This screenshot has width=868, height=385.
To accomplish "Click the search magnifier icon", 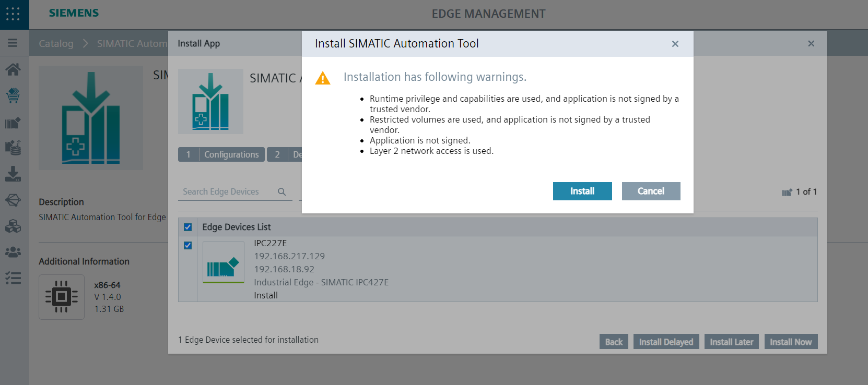I will pos(282,192).
